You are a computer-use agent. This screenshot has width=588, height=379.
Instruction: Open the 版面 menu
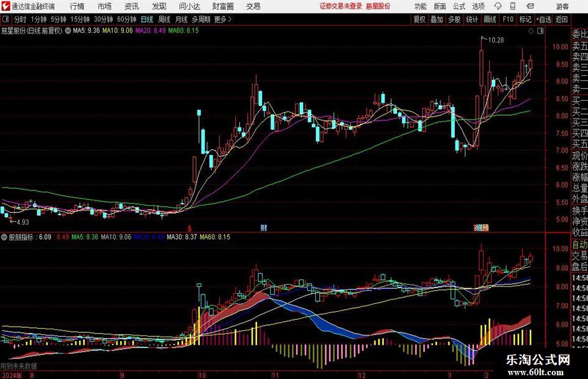440,6
